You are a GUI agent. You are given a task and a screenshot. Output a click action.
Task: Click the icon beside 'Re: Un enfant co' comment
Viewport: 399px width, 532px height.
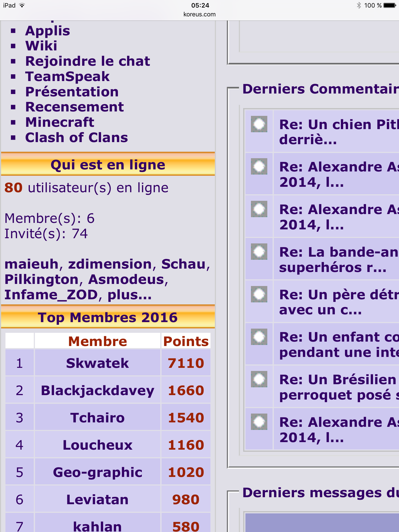pyautogui.click(x=259, y=337)
